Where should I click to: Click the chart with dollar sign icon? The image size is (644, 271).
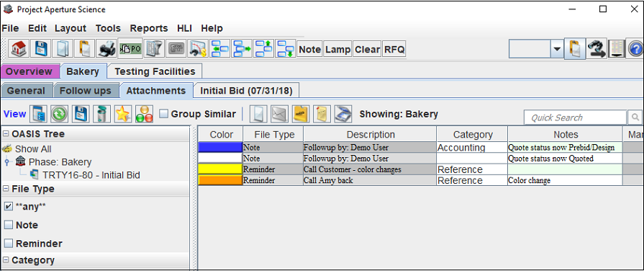pos(199,49)
